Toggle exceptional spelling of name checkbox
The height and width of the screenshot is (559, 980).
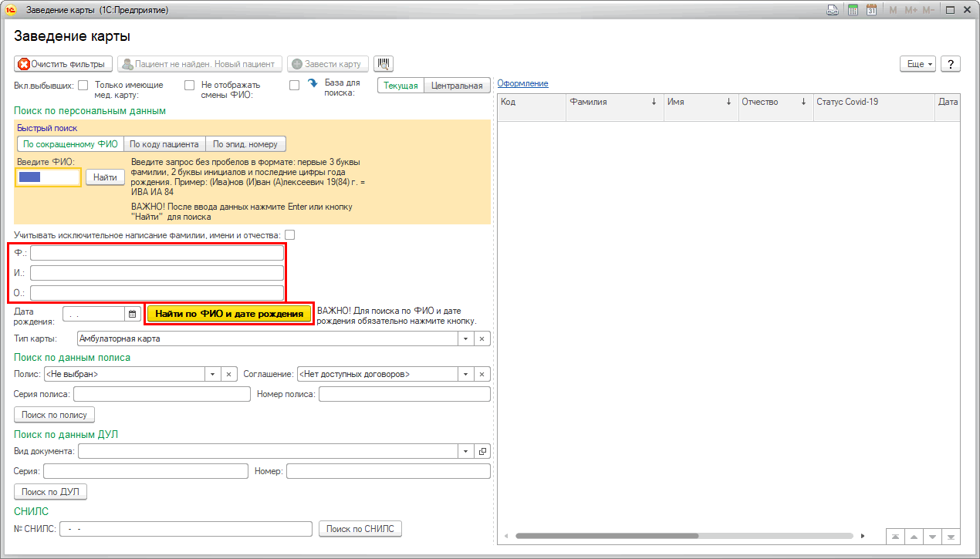[290, 234]
